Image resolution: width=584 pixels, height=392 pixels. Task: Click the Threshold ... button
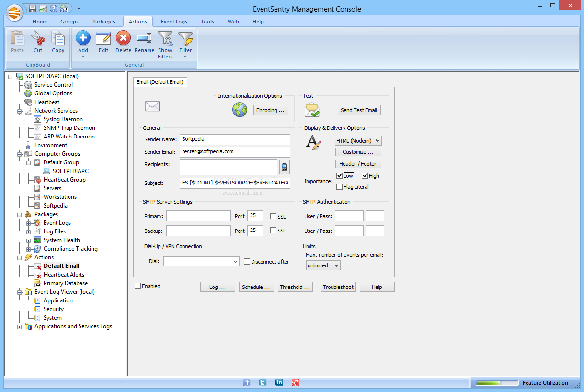pos(296,287)
